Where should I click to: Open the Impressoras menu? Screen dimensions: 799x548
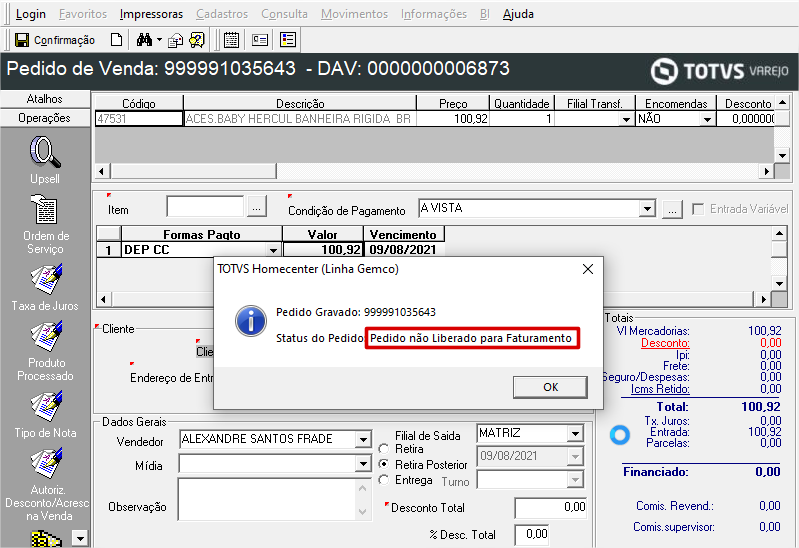pos(151,14)
